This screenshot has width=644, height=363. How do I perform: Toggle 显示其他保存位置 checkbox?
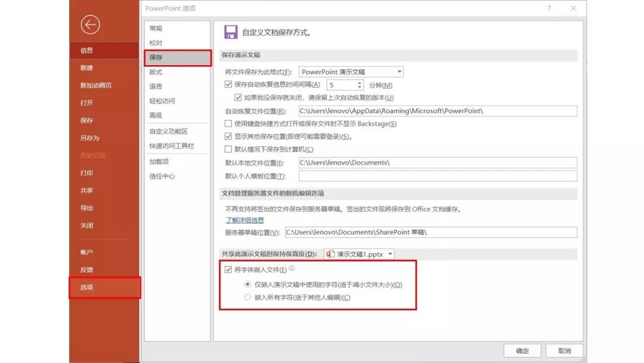pos(228,136)
